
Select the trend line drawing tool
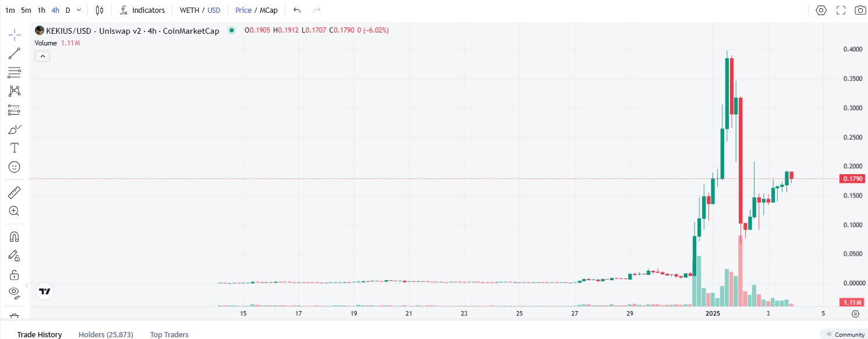(x=15, y=54)
